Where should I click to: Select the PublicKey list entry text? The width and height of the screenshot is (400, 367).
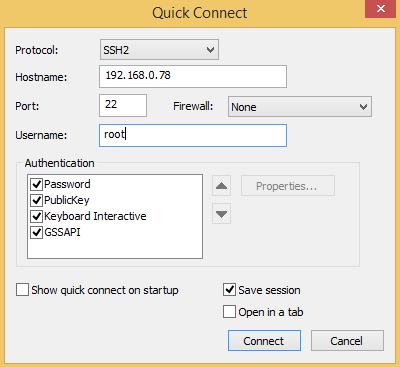(x=67, y=200)
